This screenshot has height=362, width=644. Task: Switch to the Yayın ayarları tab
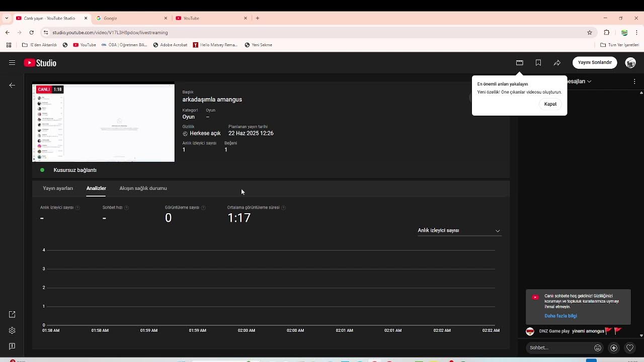[58, 188]
